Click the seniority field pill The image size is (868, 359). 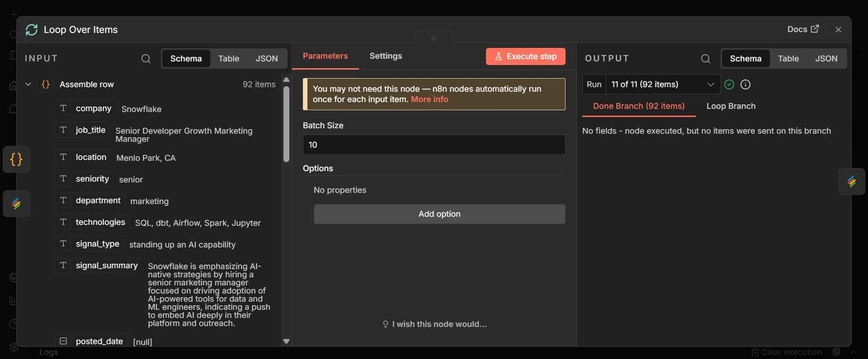click(85, 179)
